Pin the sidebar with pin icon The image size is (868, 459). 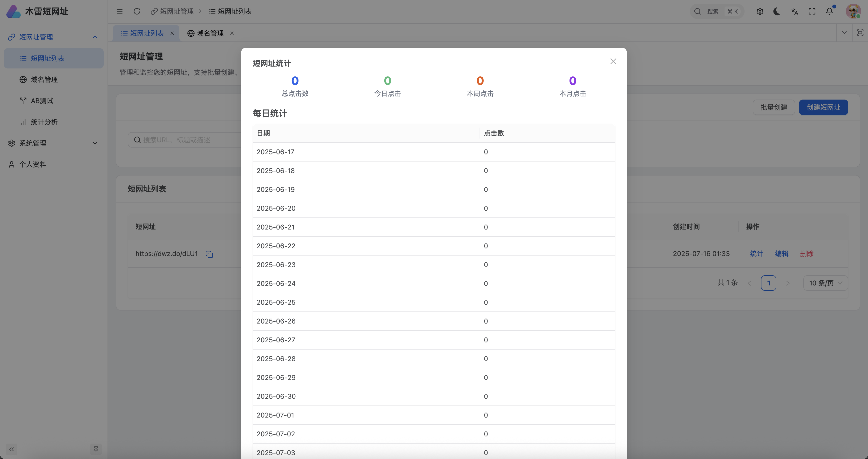pos(96,449)
